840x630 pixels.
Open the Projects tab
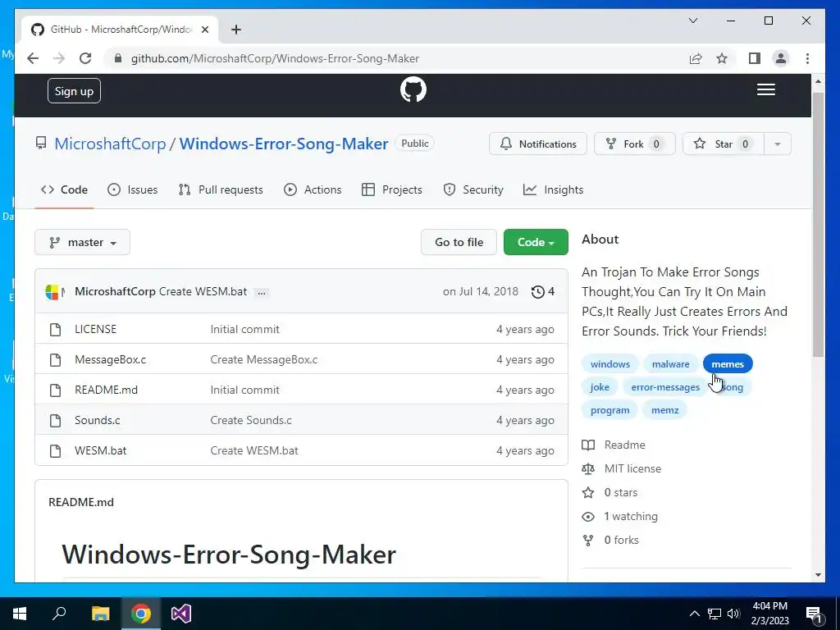[392, 189]
